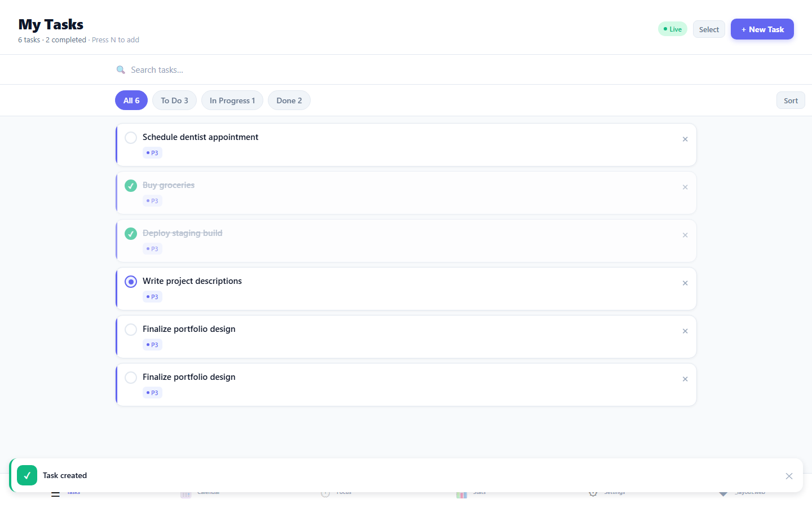Image resolution: width=812 pixels, height=508 pixels.
Task: Click P3 badge on Buy groceries
Action: 152,201
